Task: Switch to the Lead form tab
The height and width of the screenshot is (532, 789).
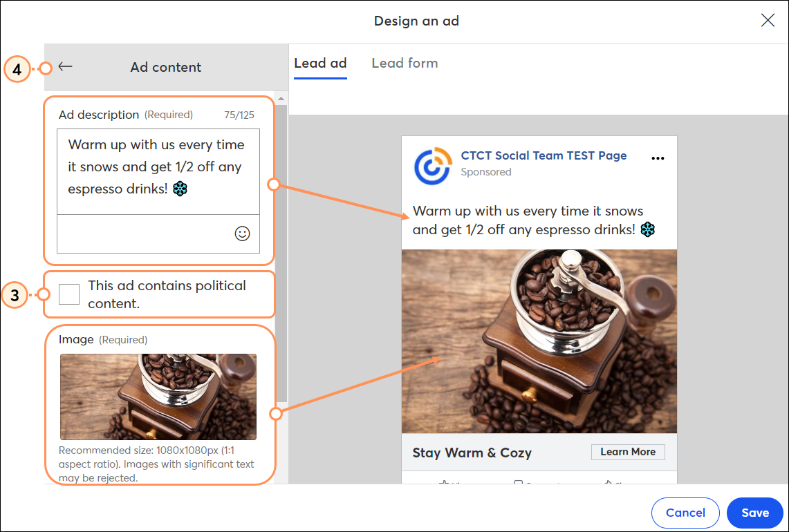Action: pyautogui.click(x=405, y=64)
